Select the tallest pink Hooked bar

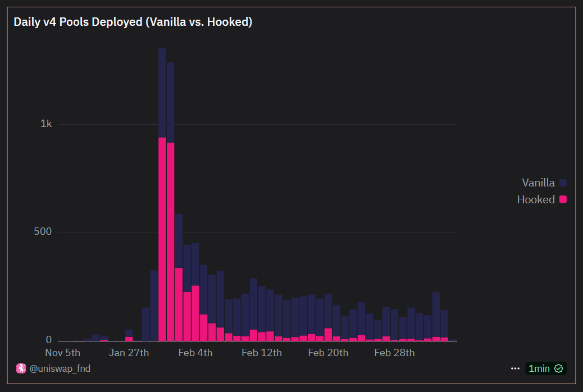click(162, 239)
